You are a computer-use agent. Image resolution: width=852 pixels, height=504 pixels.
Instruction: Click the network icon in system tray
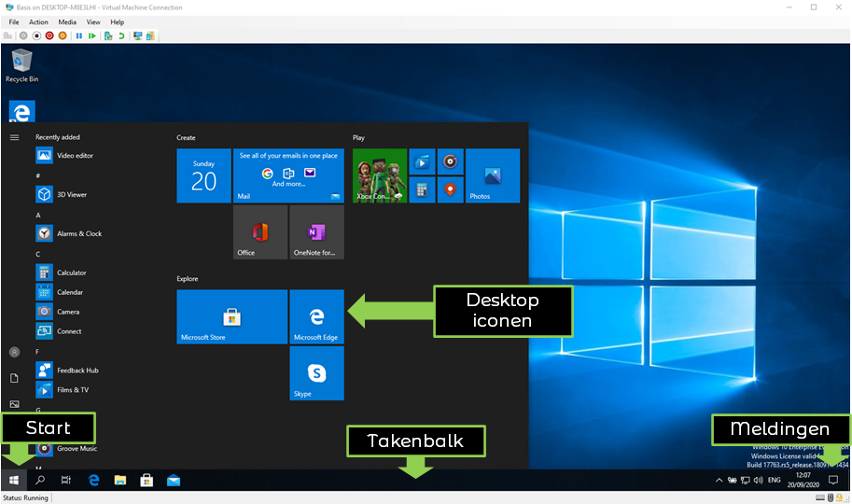point(746,480)
